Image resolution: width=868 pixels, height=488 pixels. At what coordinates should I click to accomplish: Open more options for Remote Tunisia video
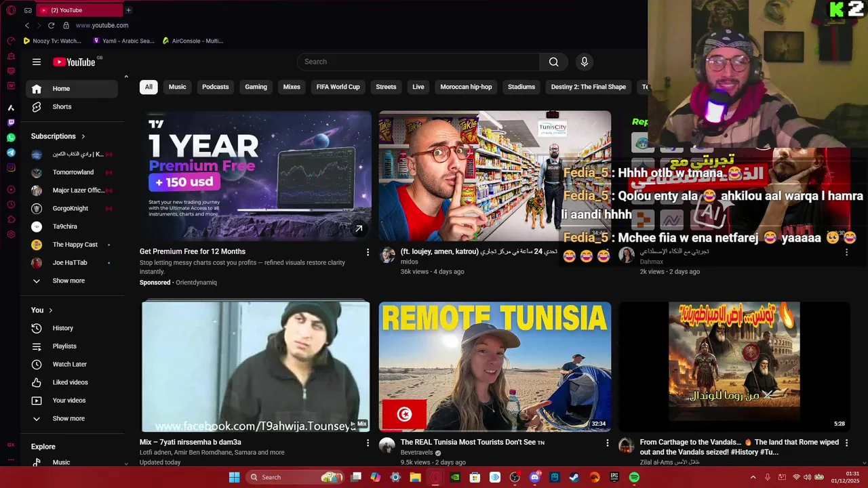pos(608,443)
